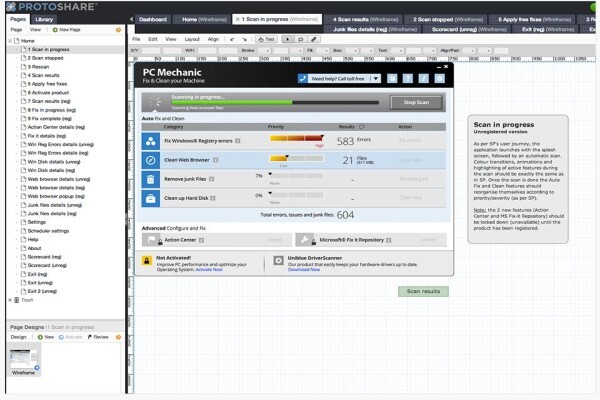Click the New button under Page Designs
Screen dimensions: 600x400
pos(46,337)
